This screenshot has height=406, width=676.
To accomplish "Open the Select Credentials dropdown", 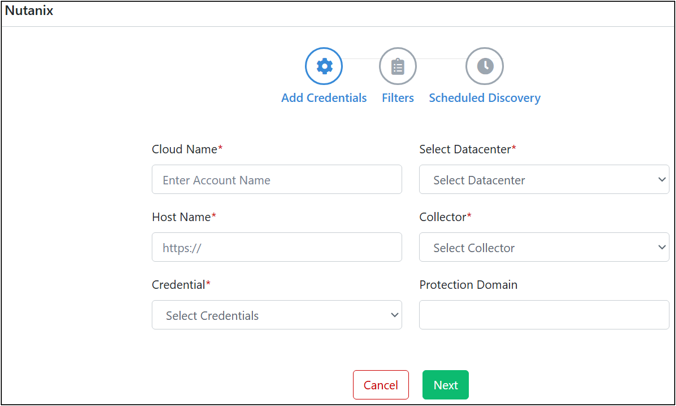I will point(277,315).
